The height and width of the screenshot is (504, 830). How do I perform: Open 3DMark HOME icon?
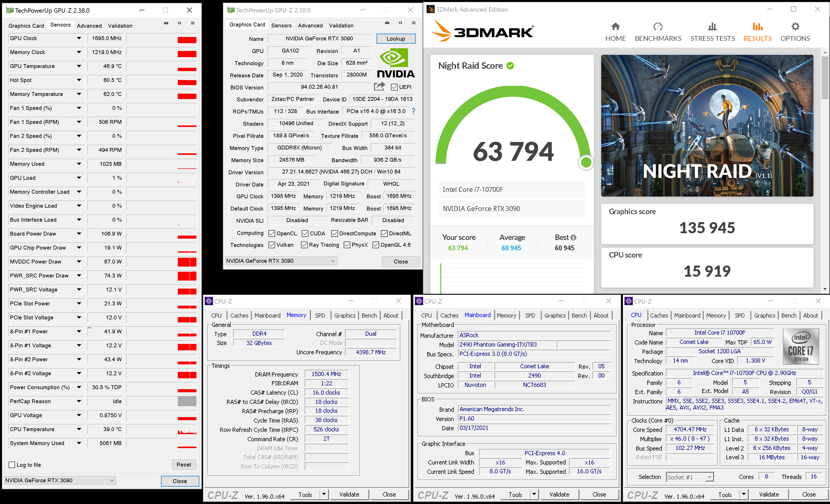pyautogui.click(x=615, y=26)
